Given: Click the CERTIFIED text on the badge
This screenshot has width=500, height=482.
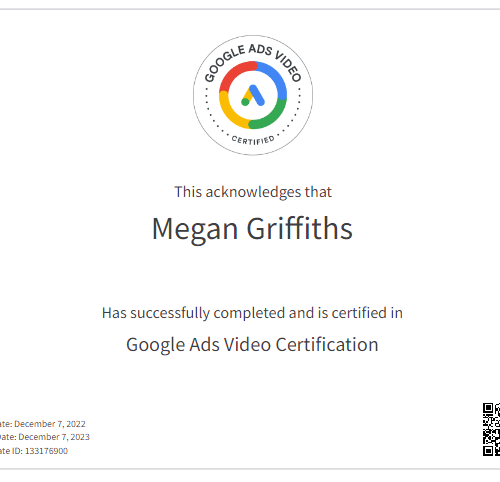Looking at the screenshot, I should click(x=253, y=140).
